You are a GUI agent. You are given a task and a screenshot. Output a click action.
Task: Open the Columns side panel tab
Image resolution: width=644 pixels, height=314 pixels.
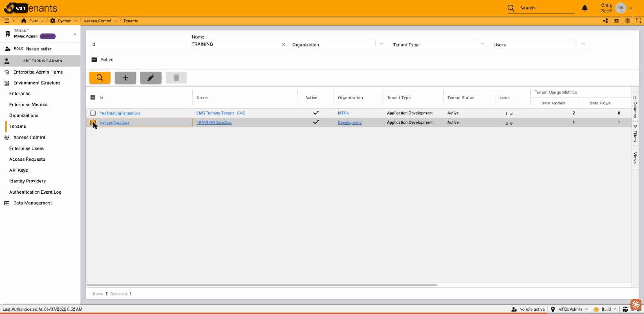coord(635,106)
